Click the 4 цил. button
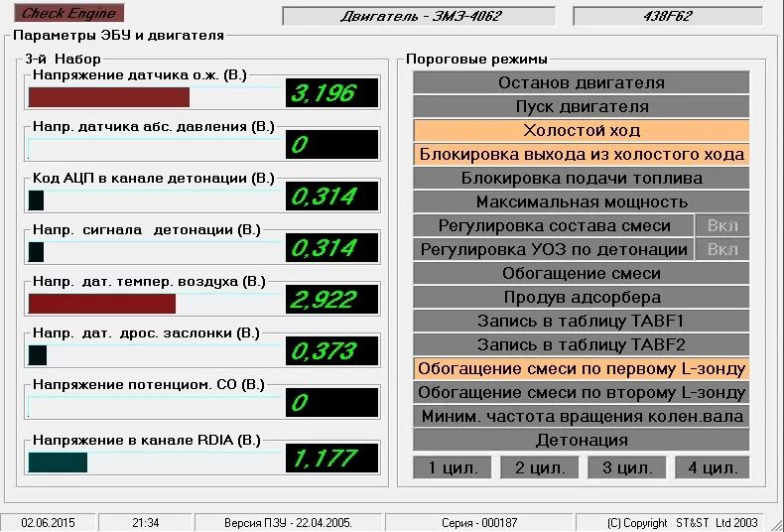The image size is (784, 532). 712,467
